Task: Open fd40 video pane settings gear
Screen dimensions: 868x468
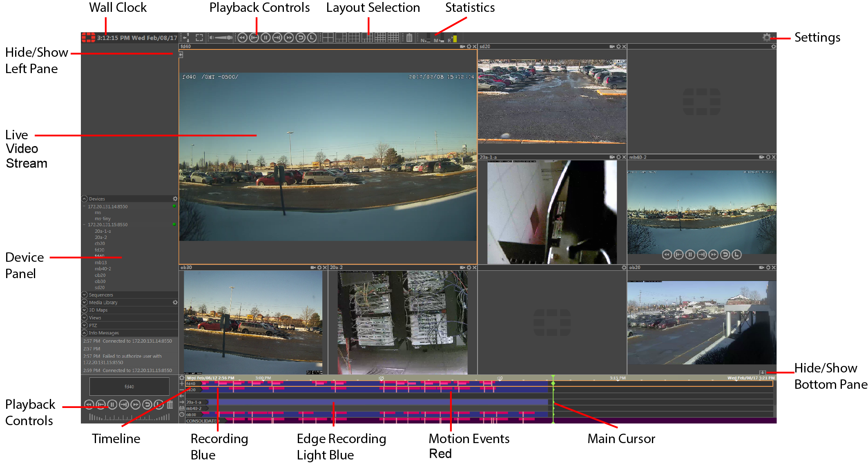Action: tap(469, 47)
